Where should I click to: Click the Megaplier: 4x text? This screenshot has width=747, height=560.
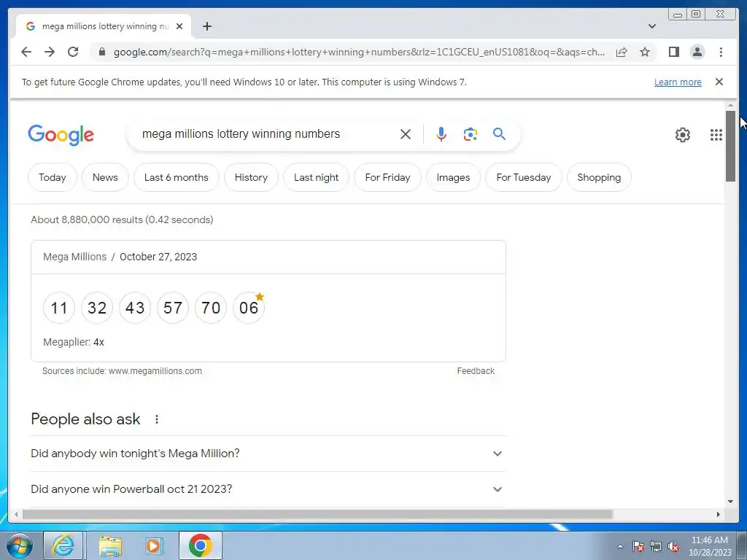[x=74, y=342]
